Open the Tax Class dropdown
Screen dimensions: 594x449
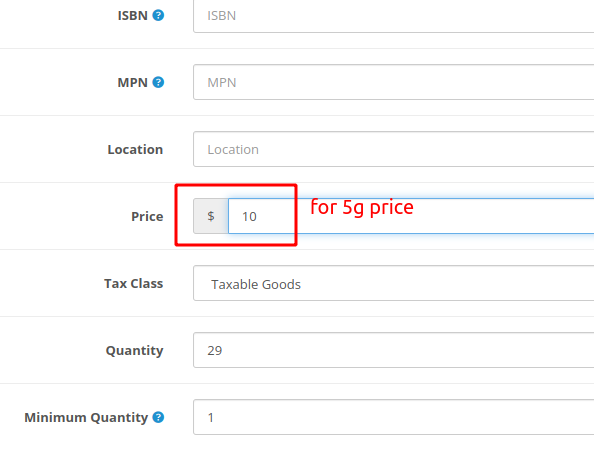(x=394, y=283)
